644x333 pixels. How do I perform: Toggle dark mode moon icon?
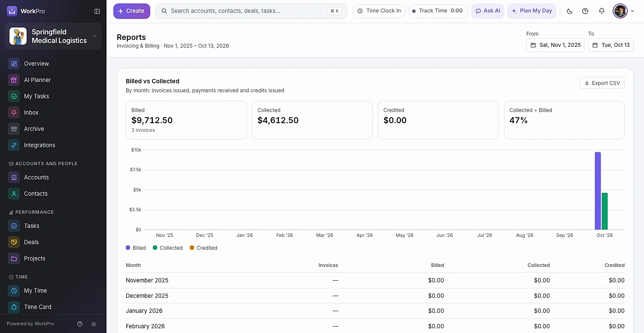click(x=570, y=11)
